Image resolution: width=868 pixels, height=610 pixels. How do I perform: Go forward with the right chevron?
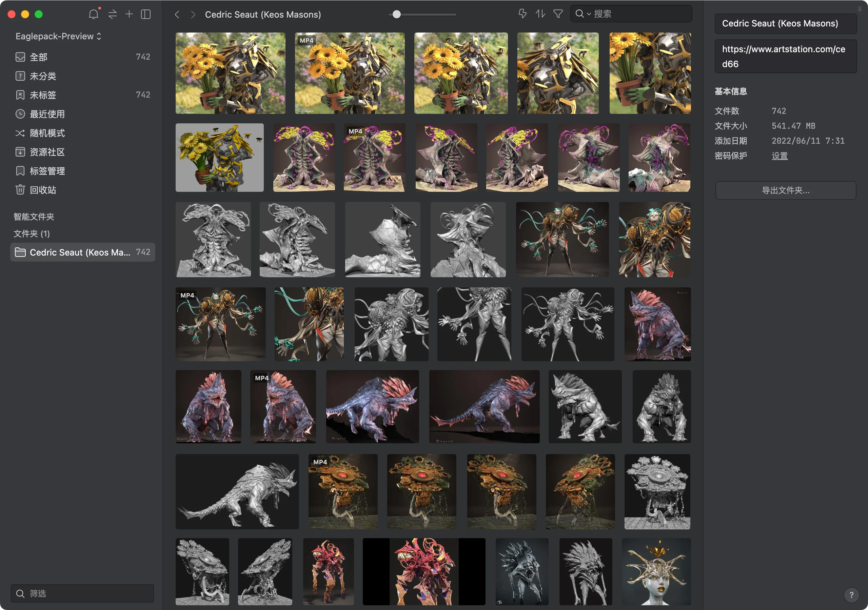pyautogui.click(x=193, y=14)
